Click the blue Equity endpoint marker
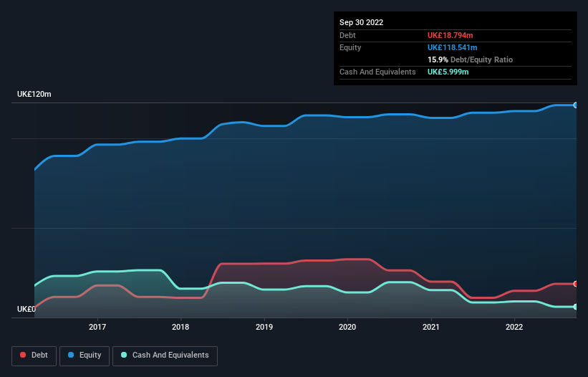This screenshot has height=377, width=588. [576, 105]
